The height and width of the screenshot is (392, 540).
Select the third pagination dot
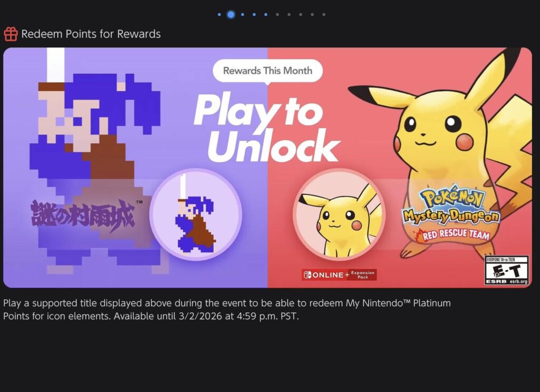point(243,14)
